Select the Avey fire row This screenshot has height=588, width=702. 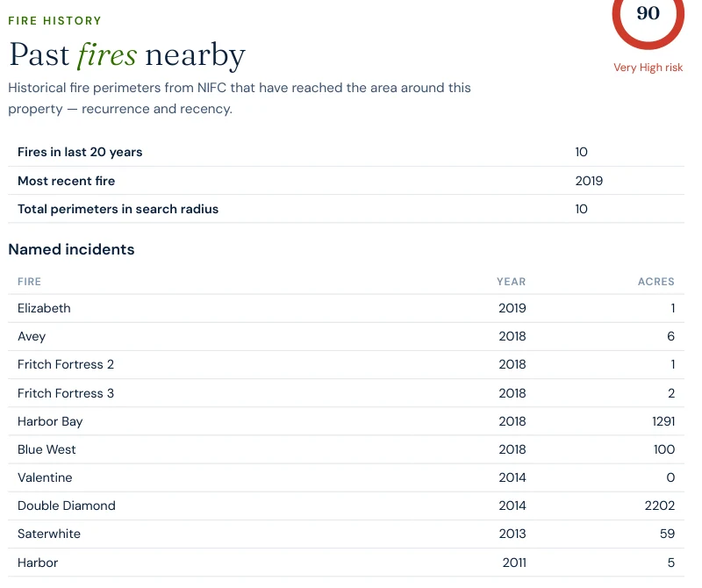point(346,337)
